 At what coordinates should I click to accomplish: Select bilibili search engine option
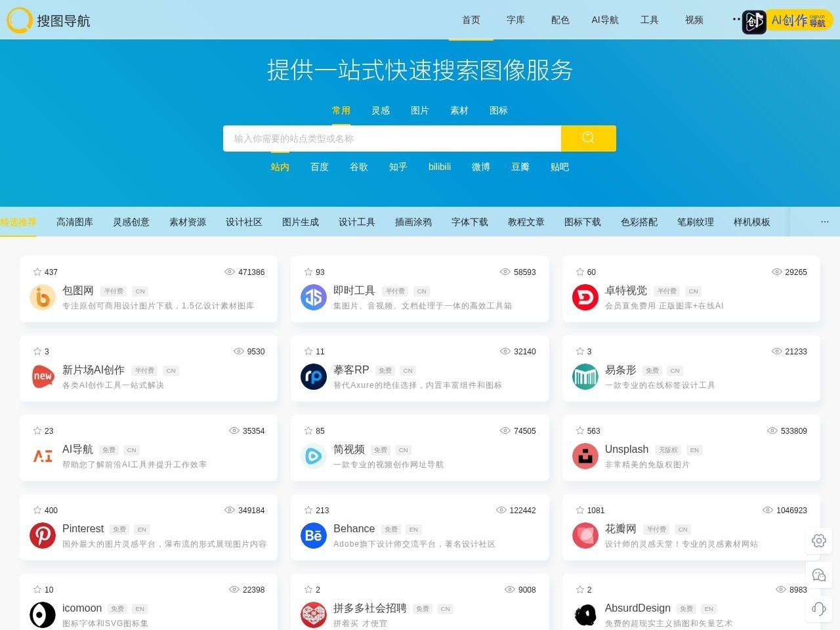[x=440, y=167]
